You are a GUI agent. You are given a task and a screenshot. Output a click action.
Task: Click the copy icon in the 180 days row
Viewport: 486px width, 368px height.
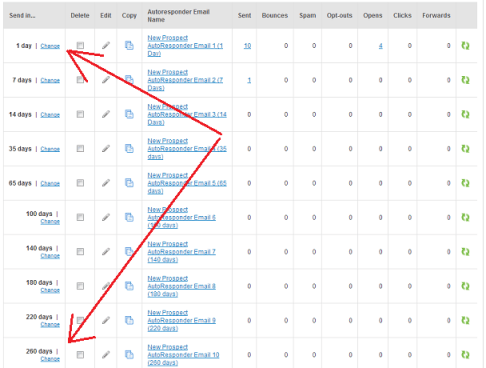pos(129,286)
